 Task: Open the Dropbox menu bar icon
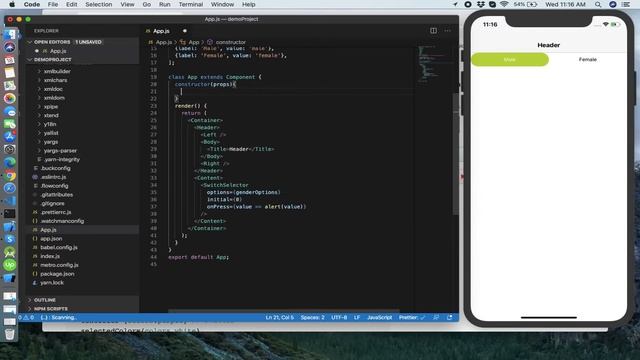pos(481,4)
